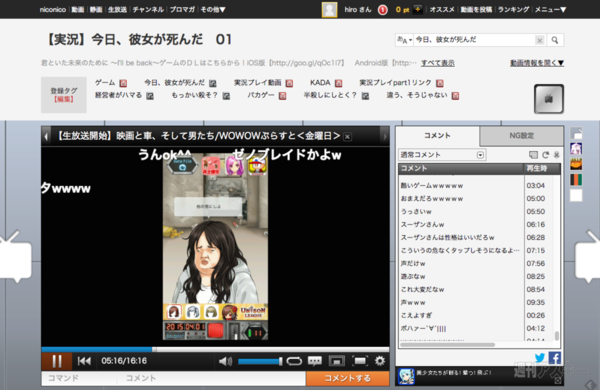
Task: Click すべて表示 link
Action: [438, 63]
